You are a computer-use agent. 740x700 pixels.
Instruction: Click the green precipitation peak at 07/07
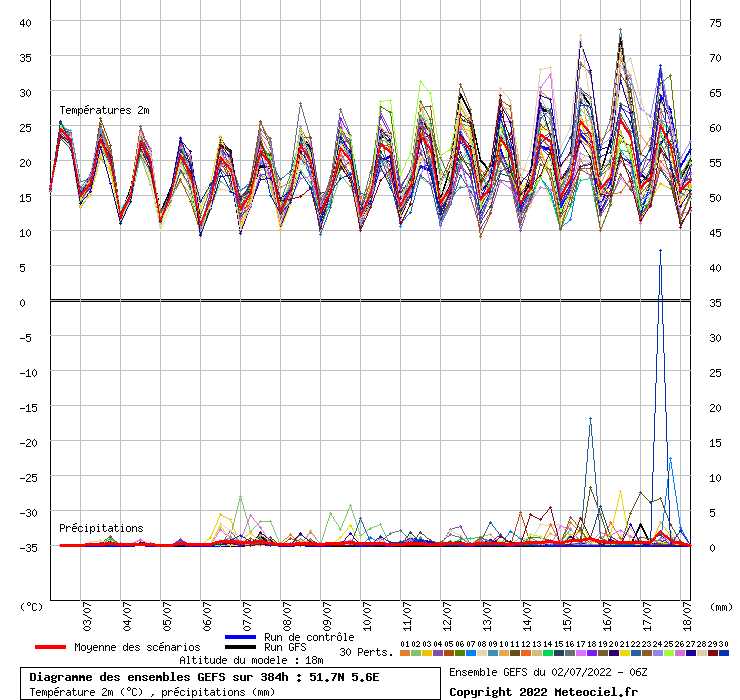[240, 497]
